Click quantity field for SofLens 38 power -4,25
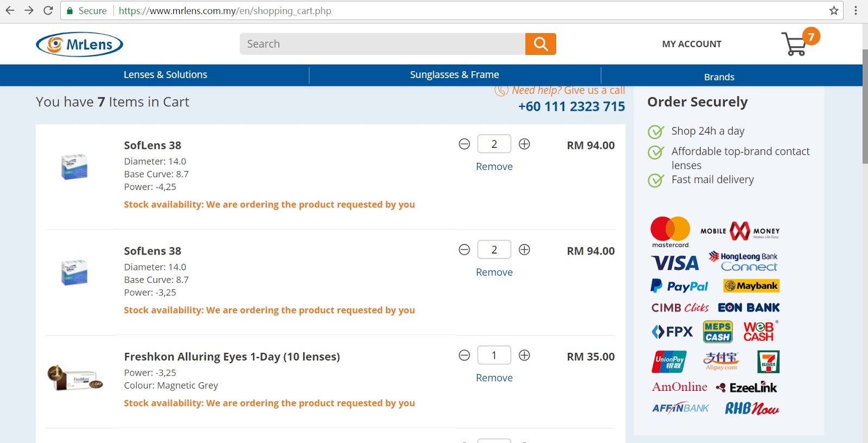Image resolution: width=868 pixels, height=443 pixels. [x=494, y=144]
